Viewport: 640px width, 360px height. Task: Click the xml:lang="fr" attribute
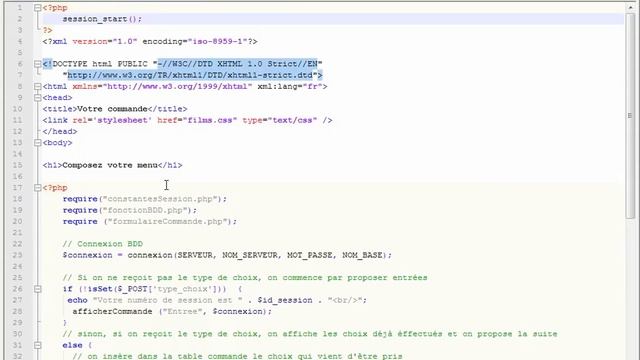pyautogui.click(x=289, y=87)
